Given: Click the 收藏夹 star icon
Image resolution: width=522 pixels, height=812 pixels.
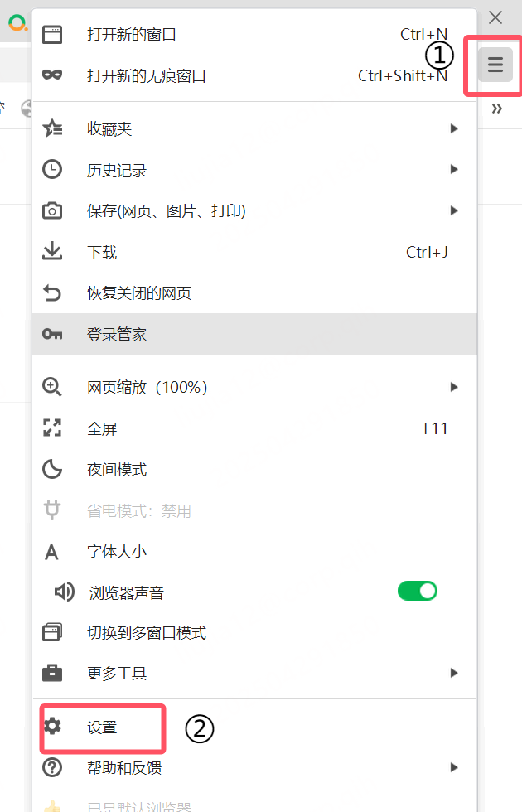Looking at the screenshot, I should coord(52,128).
